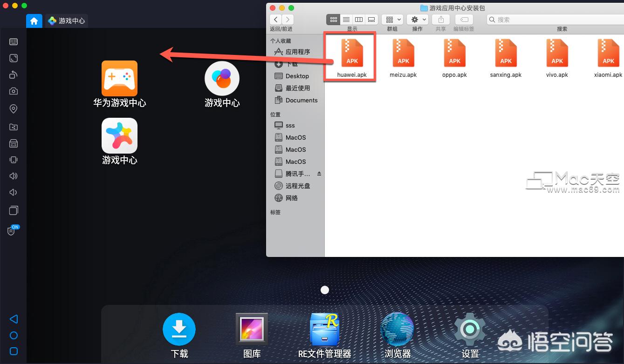Select the meizu.apk file
Screen dimensions: 624x364
(403, 58)
